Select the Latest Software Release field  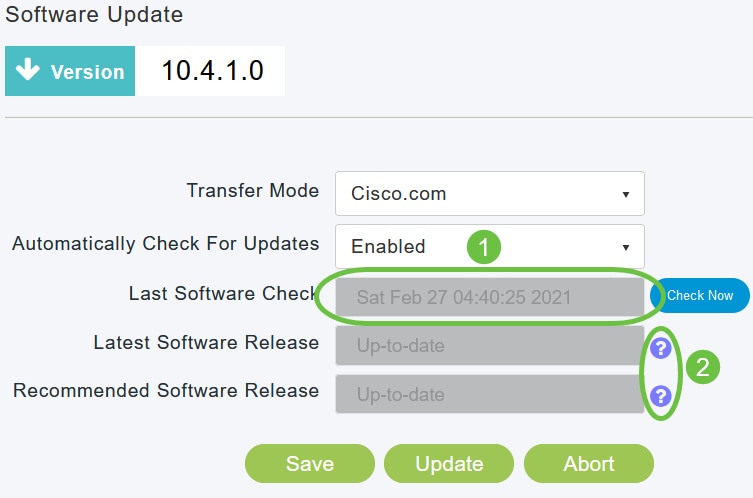(x=489, y=346)
